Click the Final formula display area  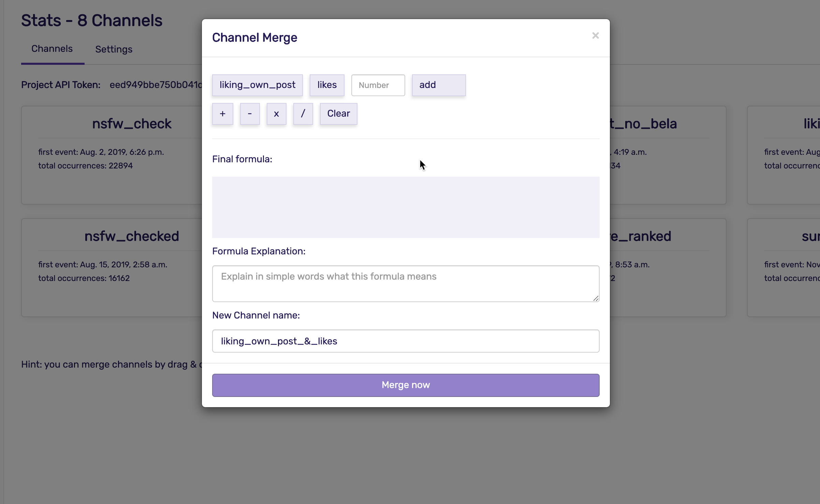pos(406,207)
